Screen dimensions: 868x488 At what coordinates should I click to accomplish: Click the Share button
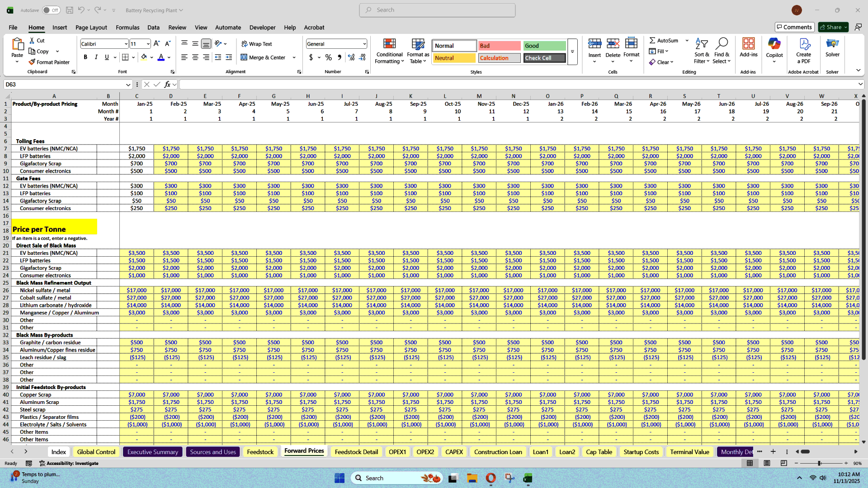[x=832, y=27]
